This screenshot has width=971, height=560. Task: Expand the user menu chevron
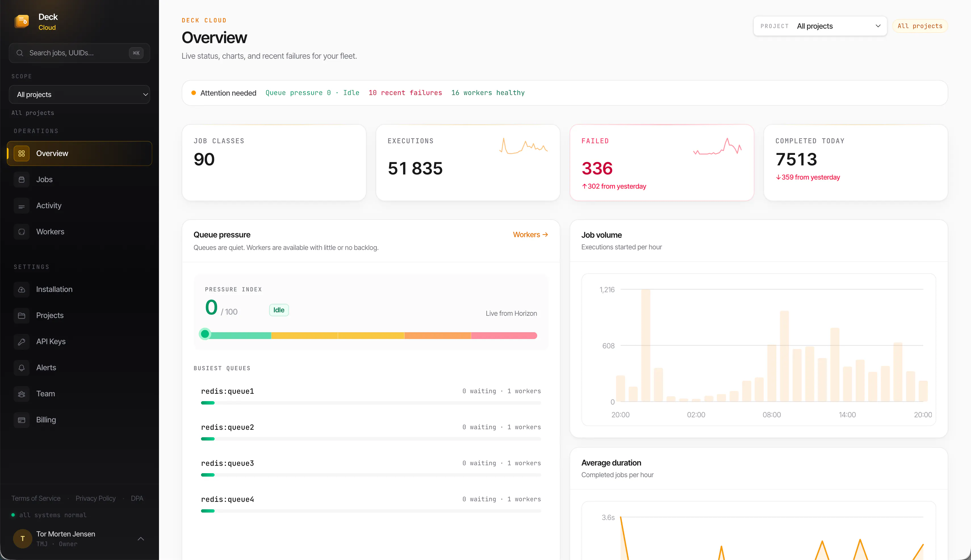(x=141, y=539)
